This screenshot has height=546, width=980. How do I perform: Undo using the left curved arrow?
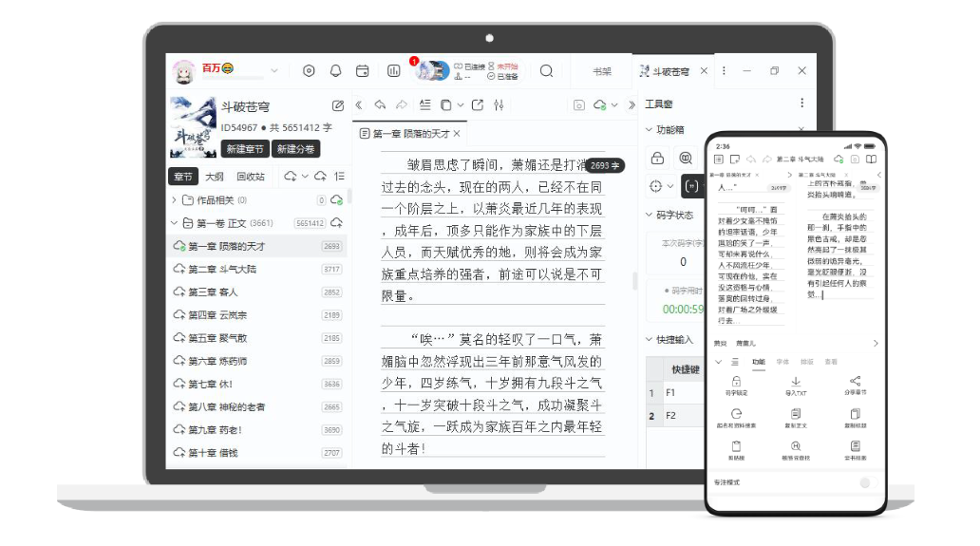[380, 105]
